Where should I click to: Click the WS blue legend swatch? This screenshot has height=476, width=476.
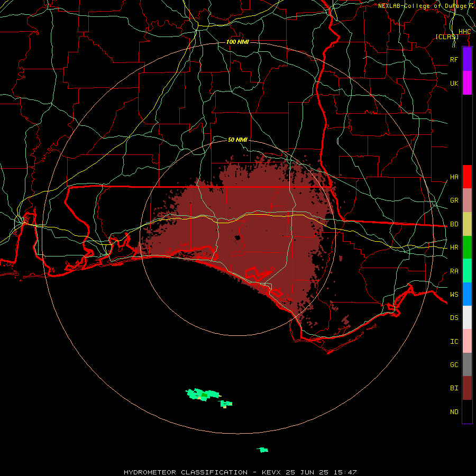coord(467,294)
